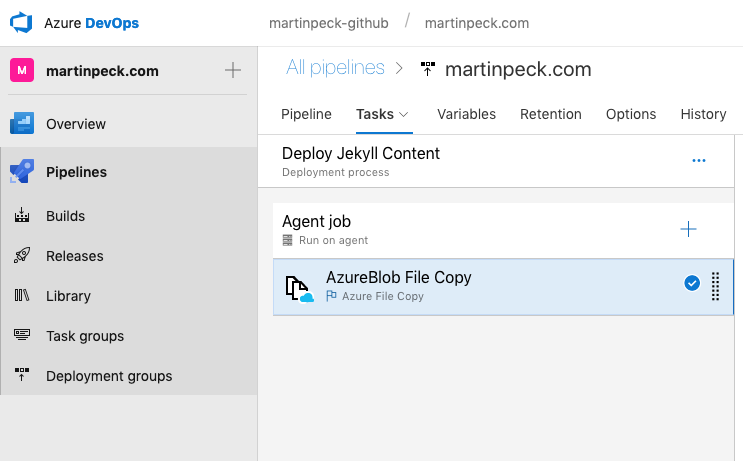
Task: Open Builds under Pipelines
Action: [65, 216]
